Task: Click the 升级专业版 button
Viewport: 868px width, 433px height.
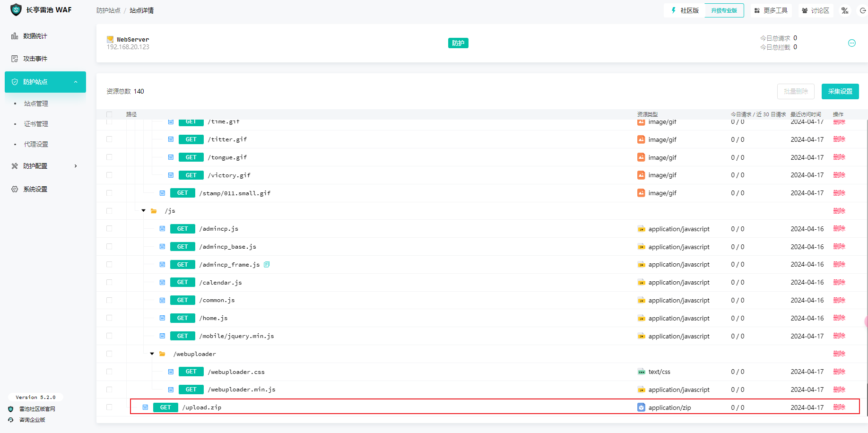Action: (724, 10)
